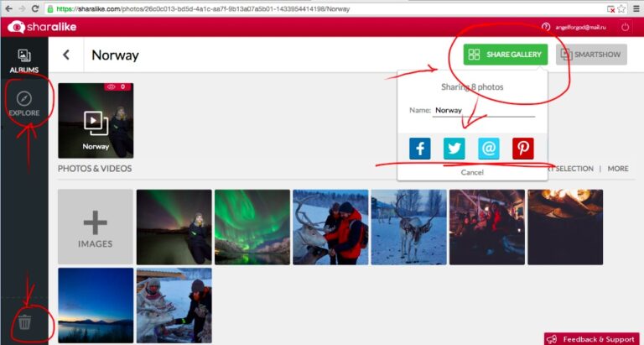Click the gallery Name input field
644x345 pixels.
point(484,110)
